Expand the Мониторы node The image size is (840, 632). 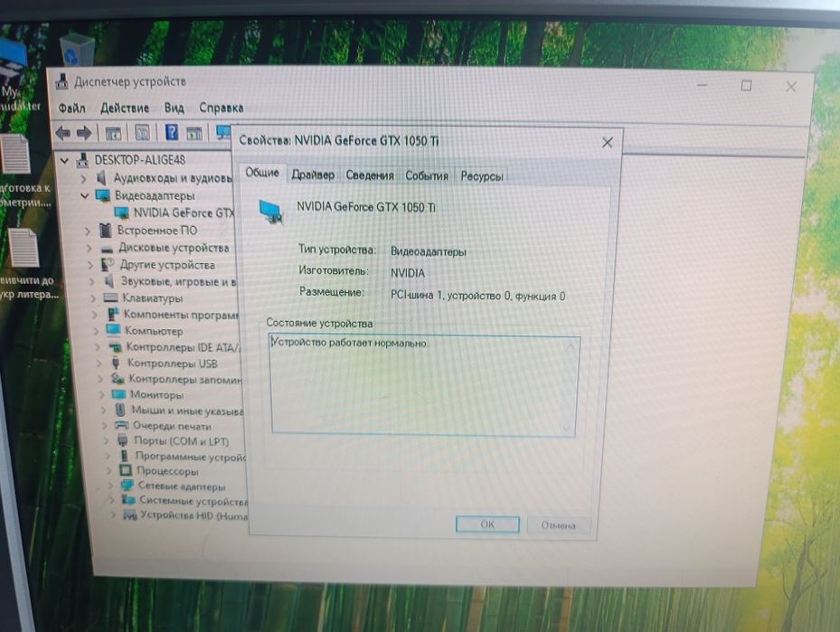click(102, 395)
